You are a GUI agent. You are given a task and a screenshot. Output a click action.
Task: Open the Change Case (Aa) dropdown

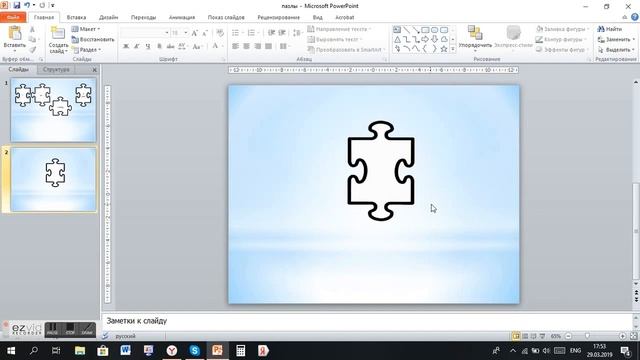tap(198, 46)
